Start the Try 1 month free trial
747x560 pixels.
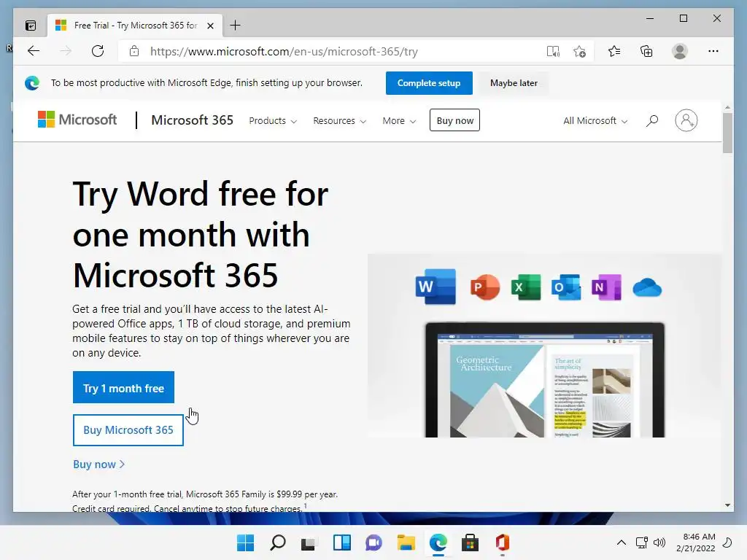point(123,388)
